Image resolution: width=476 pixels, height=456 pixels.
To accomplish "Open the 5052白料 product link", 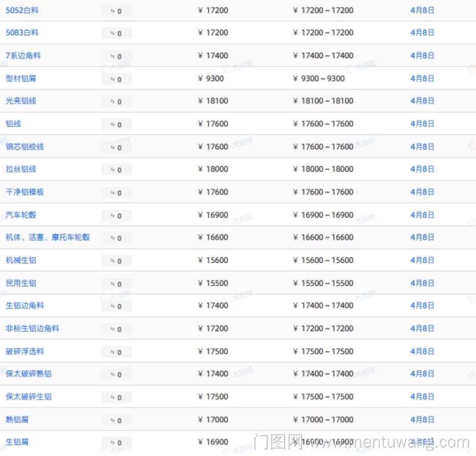I will coord(22,10).
